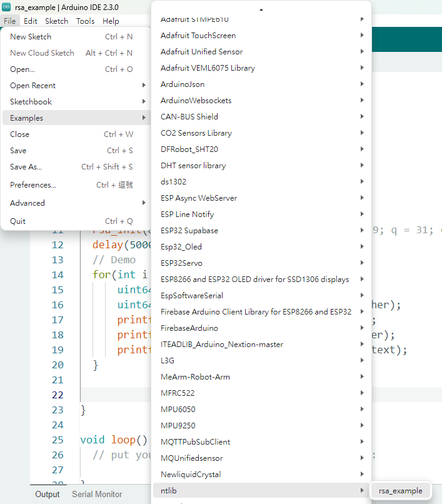Viewport: 442px width, 504px height.
Task: Open ESP Line Notify examples
Action: (261, 214)
